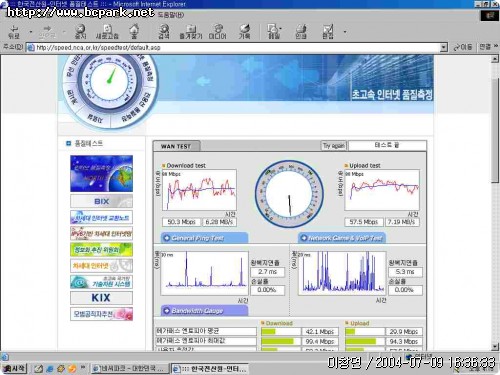Image resolution: width=500 pixels, height=375 pixels.
Task: Select the WAN TEST tab
Action: point(177,146)
